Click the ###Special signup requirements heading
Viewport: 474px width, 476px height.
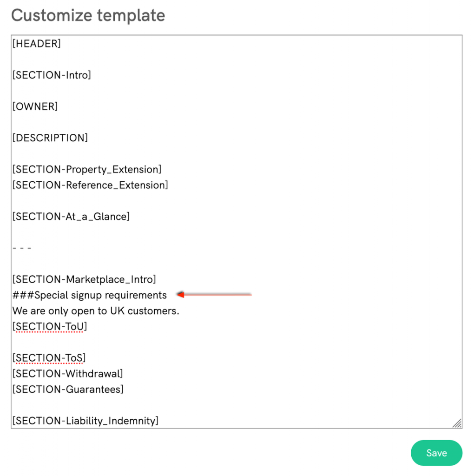pyautogui.click(x=89, y=295)
